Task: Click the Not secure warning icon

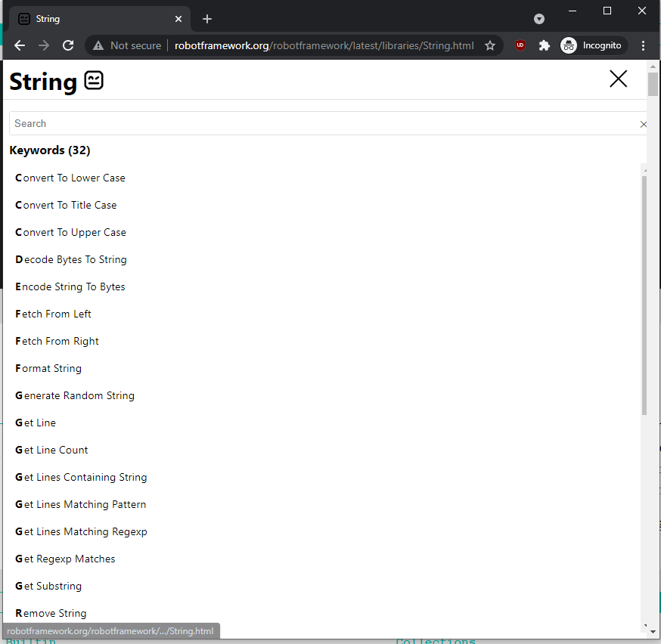Action: [99, 45]
